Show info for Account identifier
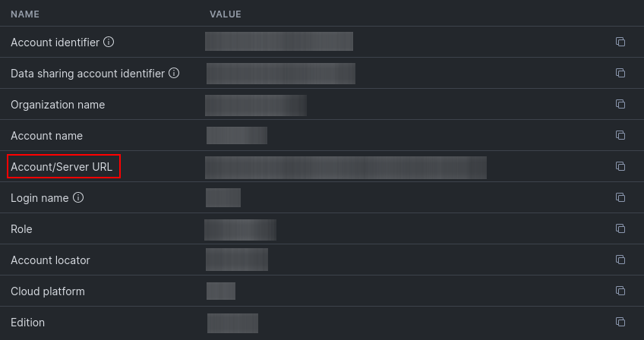 [109, 42]
